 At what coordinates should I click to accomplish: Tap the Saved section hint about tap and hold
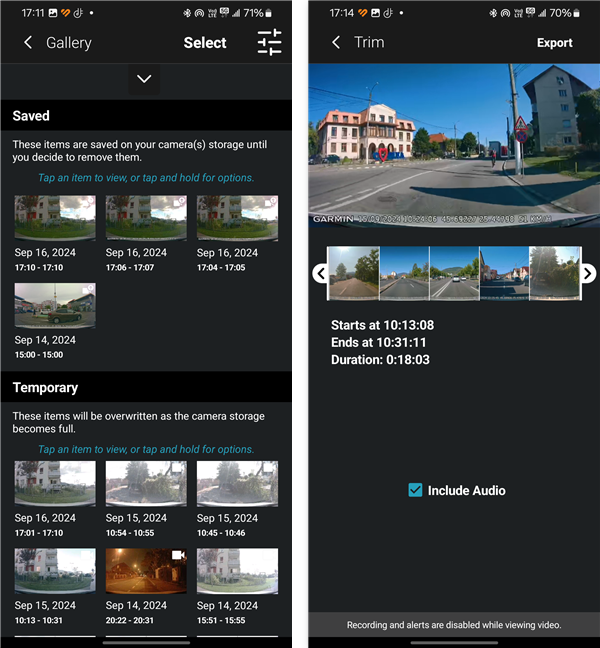coord(146,178)
